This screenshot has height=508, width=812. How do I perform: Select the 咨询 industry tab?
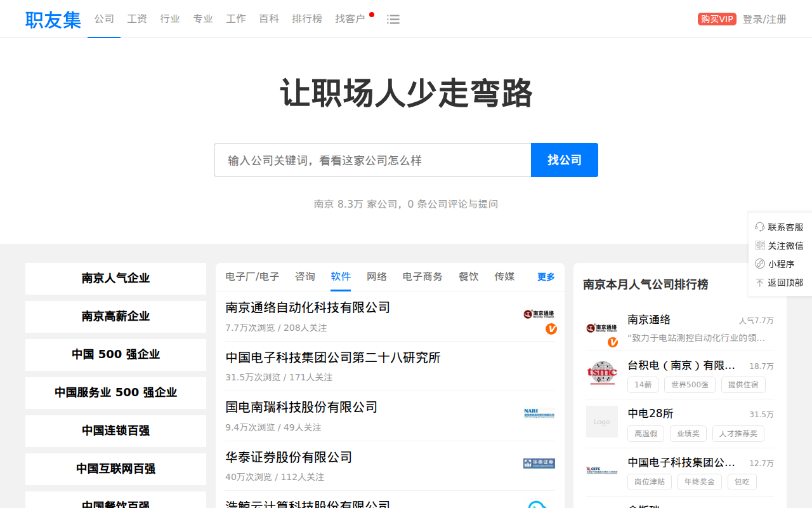pyautogui.click(x=305, y=276)
